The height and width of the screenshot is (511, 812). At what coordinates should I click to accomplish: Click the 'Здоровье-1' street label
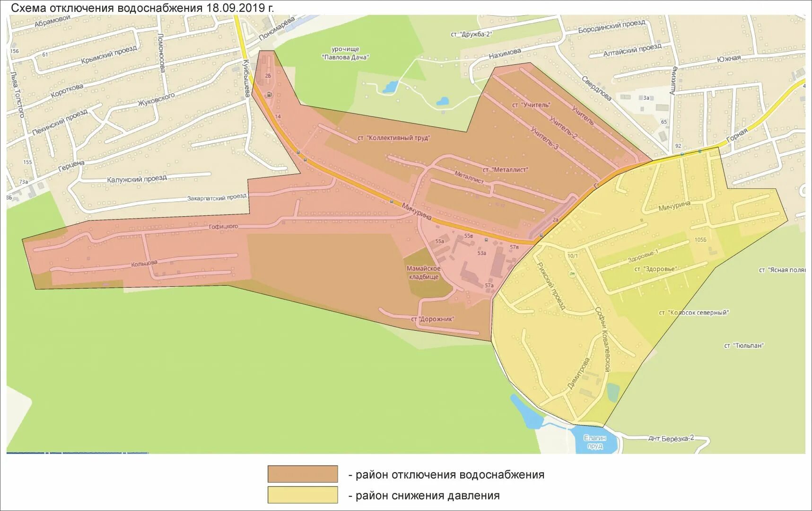(643, 255)
